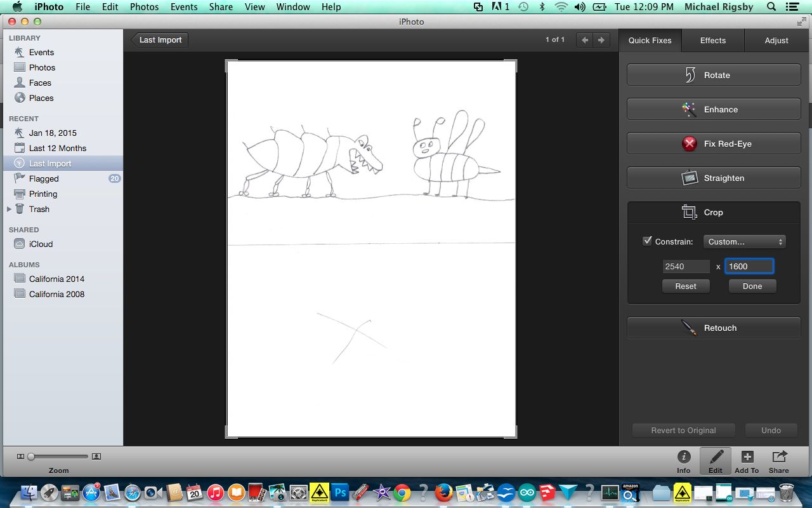Click the Add To button

(x=747, y=462)
